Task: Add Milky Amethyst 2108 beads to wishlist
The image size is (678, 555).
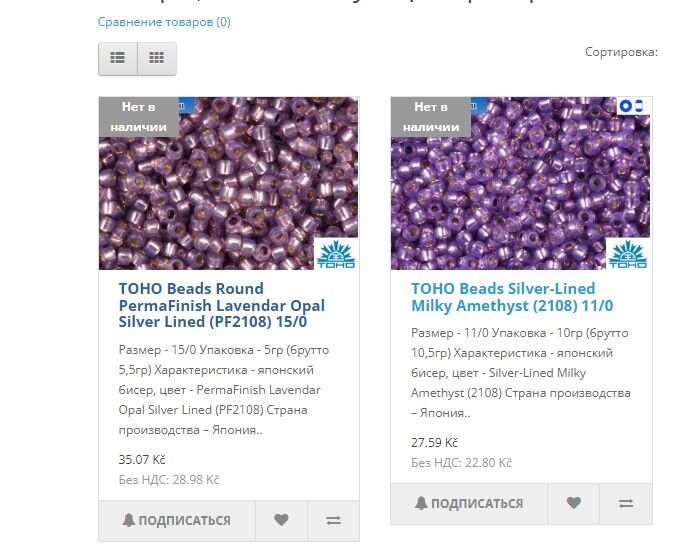Action: [x=573, y=504]
